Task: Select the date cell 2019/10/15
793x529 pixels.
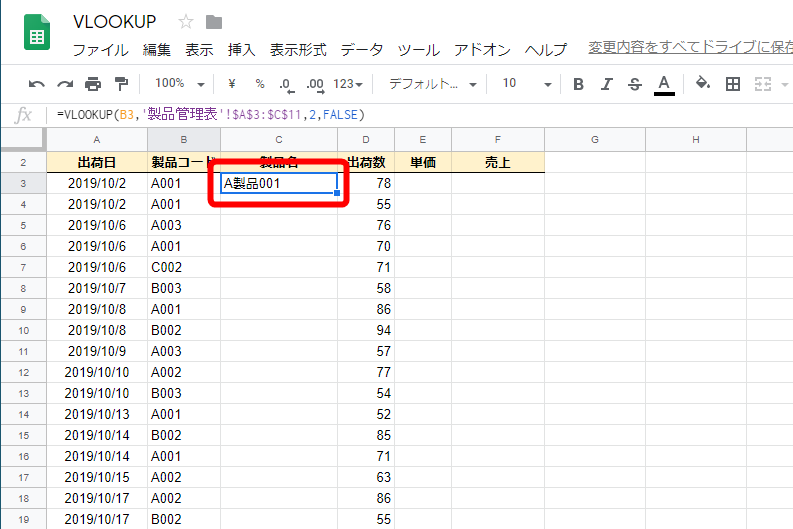Action: 97,477
